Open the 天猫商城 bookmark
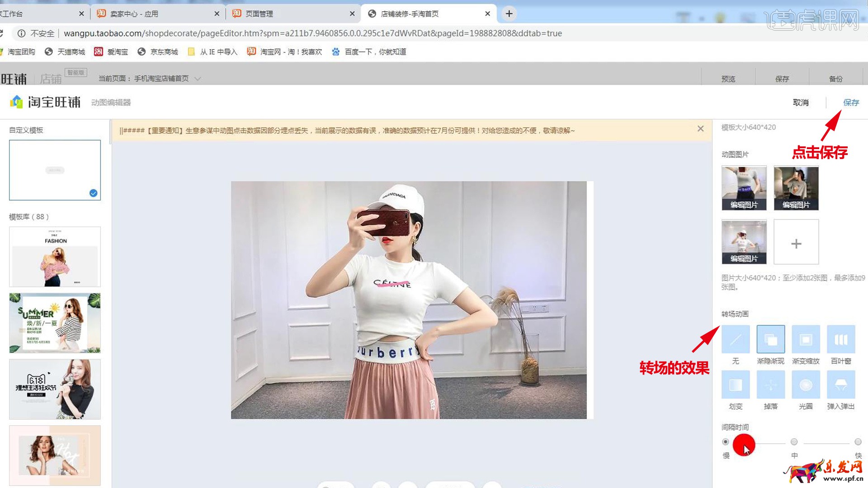Viewport: 868px width, 488px height. coord(65,52)
